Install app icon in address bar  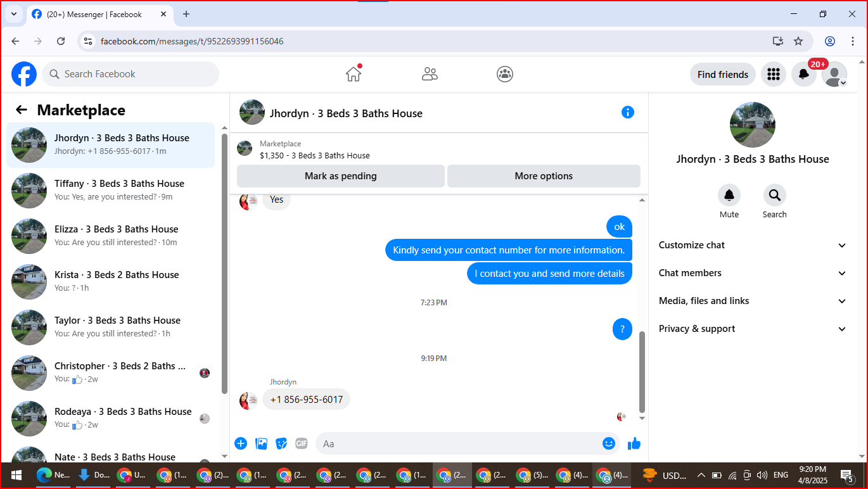point(778,41)
